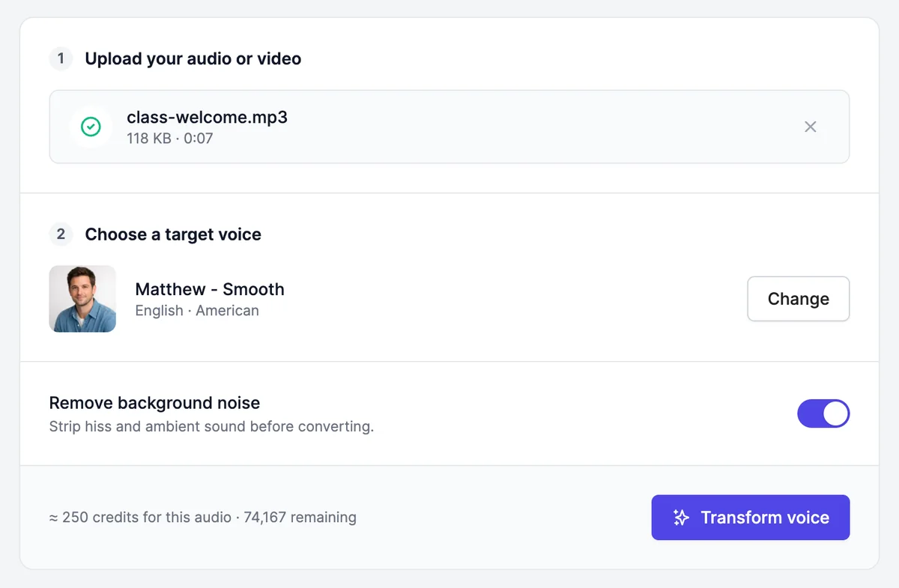Click the Change voice button
Image resolution: width=899 pixels, height=588 pixels.
coord(799,299)
